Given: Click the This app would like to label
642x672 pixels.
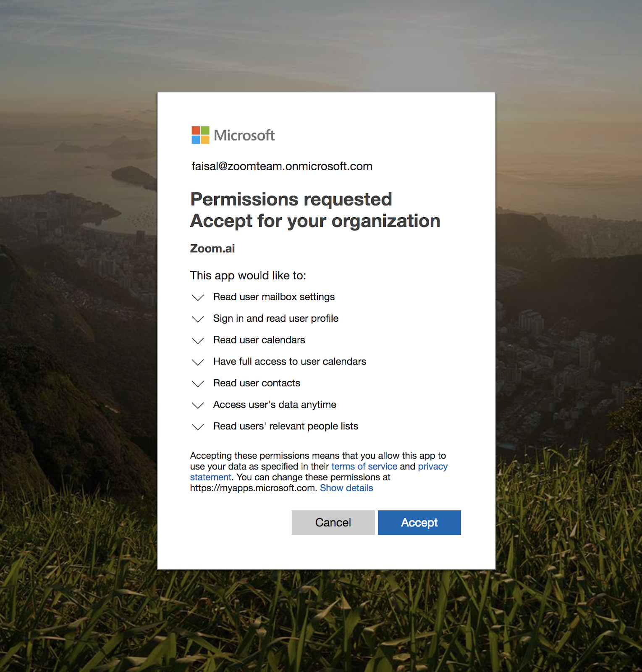Looking at the screenshot, I should coord(248,276).
